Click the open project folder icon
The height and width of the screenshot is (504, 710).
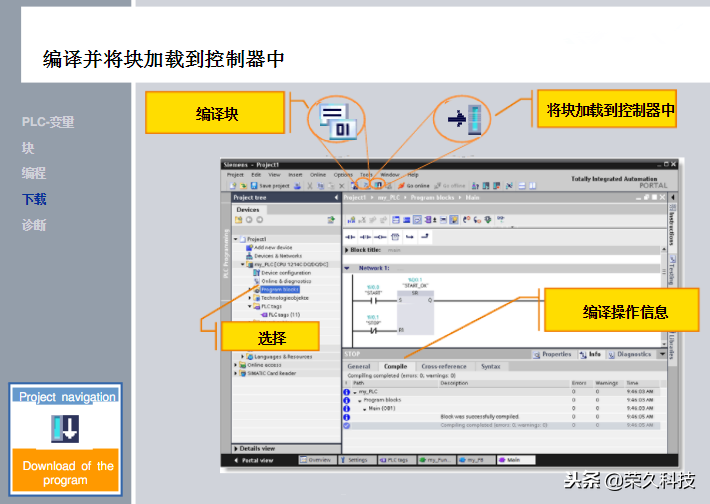click(x=243, y=186)
